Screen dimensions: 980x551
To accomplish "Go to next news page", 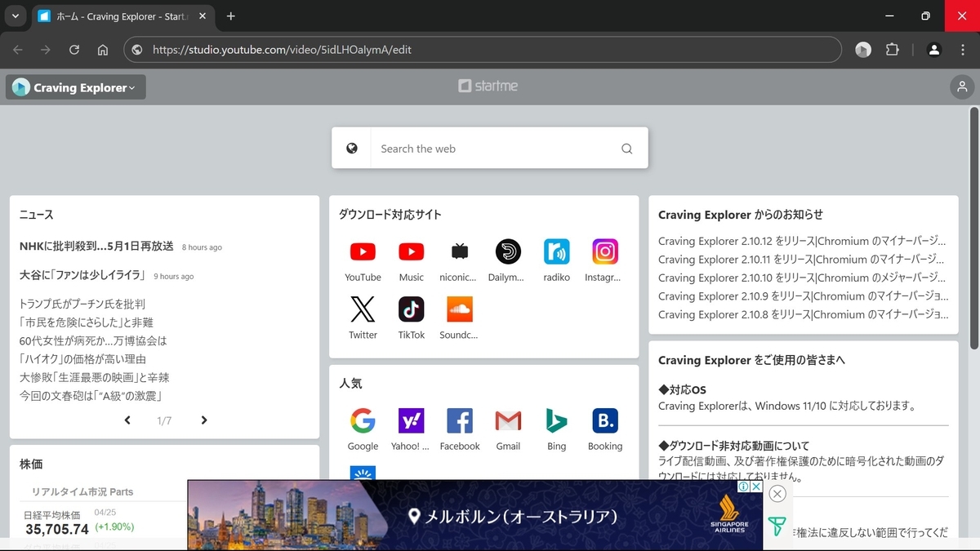I will pyautogui.click(x=204, y=420).
